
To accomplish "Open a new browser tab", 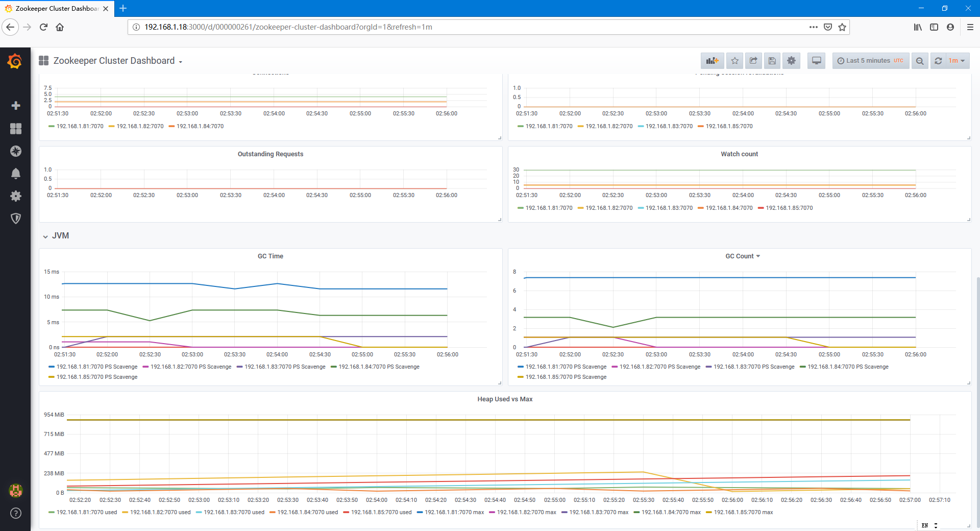I will pyautogui.click(x=123, y=8).
